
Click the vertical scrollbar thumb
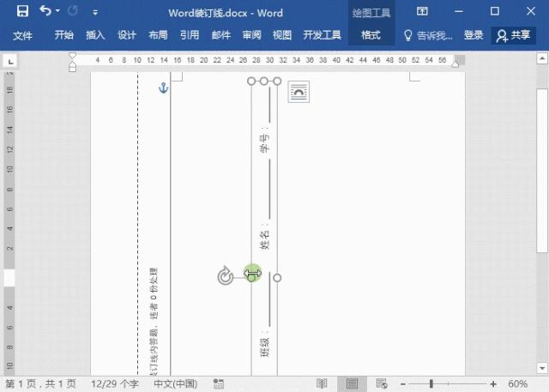tap(542, 170)
